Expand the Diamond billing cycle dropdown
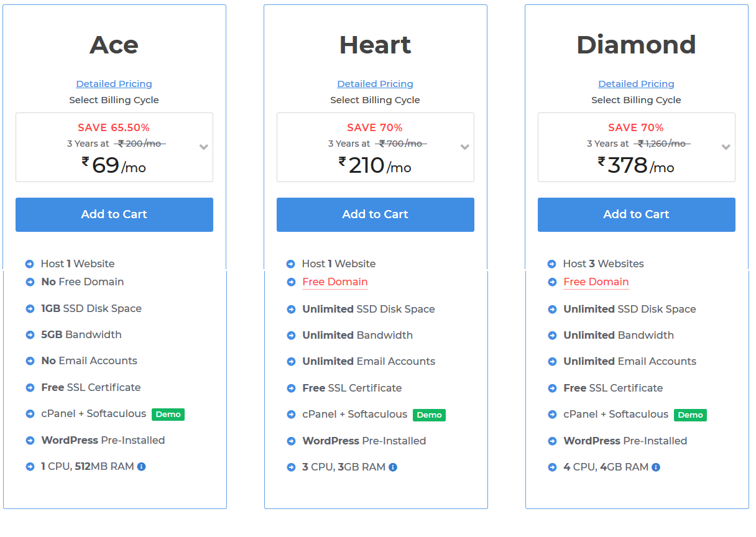This screenshot has height=537, width=756. click(726, 147)
